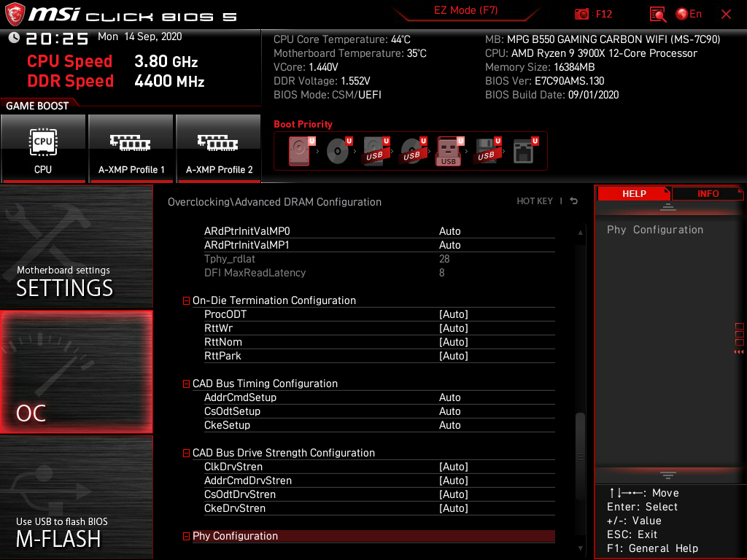Edit the CsOdtSetup Auto value
The width and height of the screenshot is (747, 560).
(x=449, y=411)
